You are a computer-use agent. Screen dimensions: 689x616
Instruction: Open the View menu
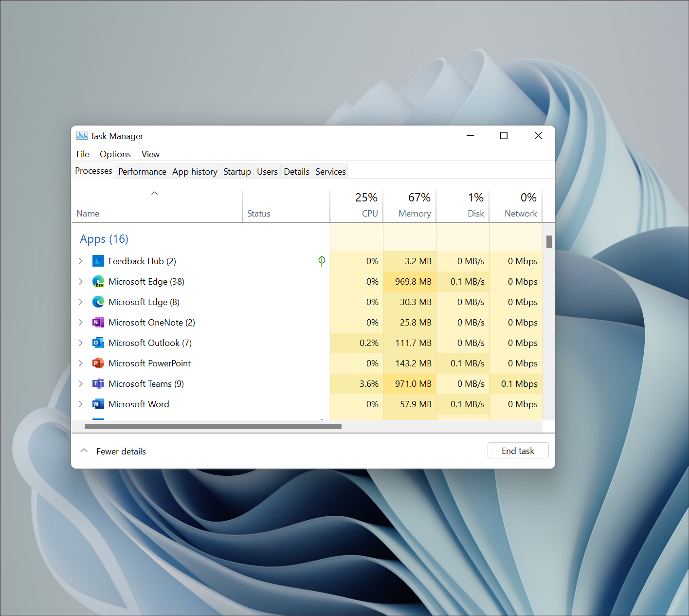tap(150, 154)
